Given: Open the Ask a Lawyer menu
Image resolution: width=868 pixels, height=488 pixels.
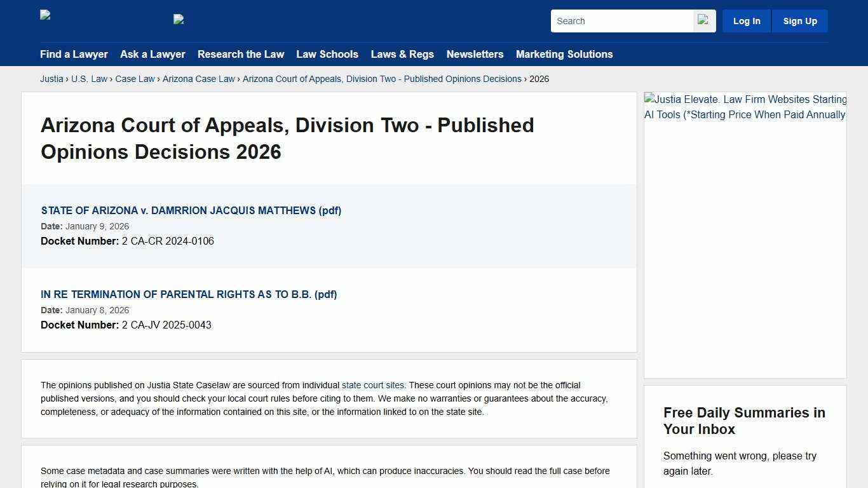Looking at the screenshot, I should click(153, 55).
